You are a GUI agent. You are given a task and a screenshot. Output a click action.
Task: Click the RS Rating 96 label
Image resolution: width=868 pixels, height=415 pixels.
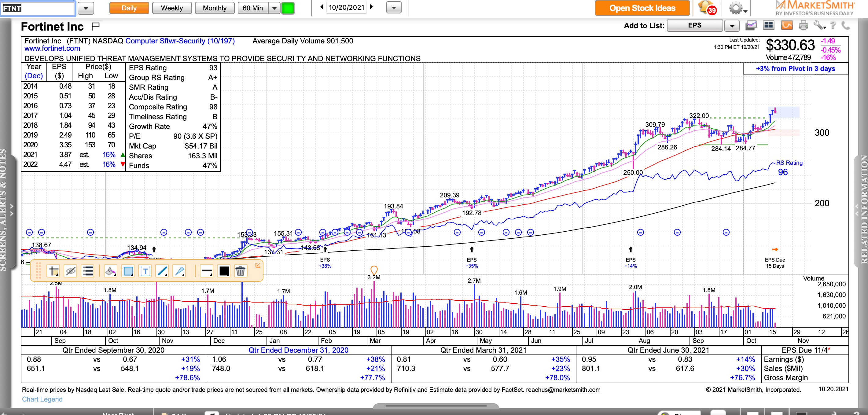789,168
